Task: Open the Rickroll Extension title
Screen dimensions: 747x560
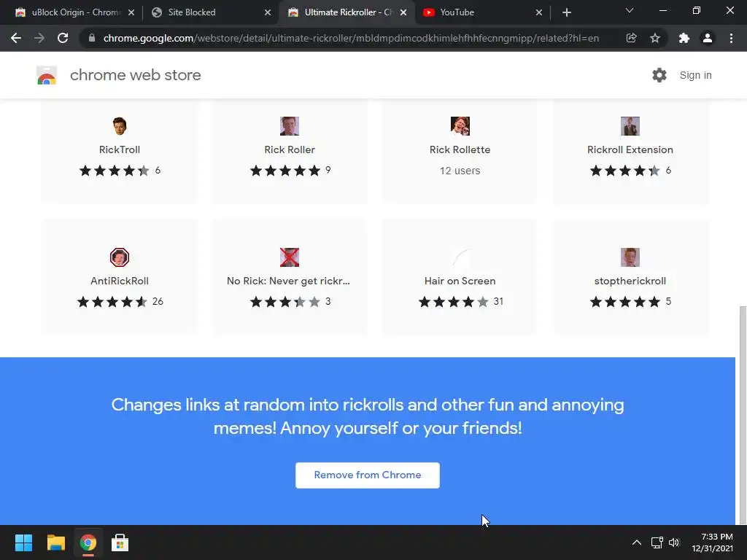Action: pos(630,149)
